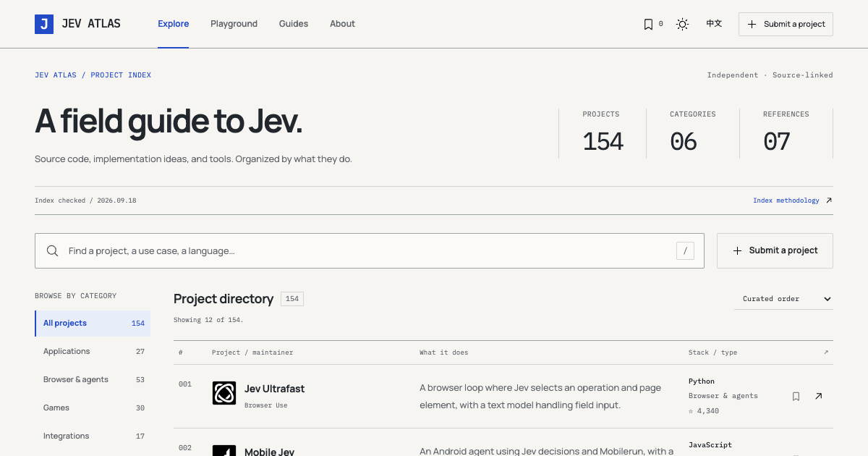Viewport: 868px width, 456px height.
Task: Click the arrow column header icon
Action: click(x=826, y=352)
